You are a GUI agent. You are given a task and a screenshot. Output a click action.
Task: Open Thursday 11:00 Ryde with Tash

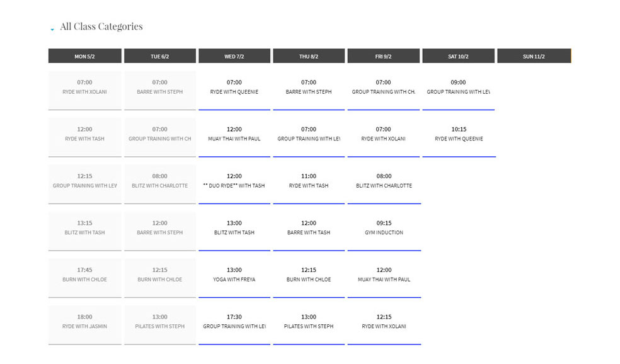click(309, 181)
